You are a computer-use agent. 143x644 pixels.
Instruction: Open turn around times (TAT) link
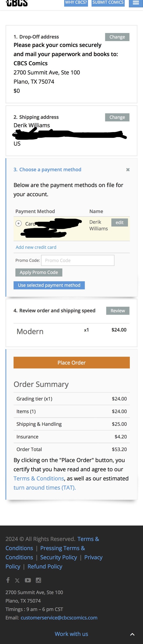(x=45, y=488)
